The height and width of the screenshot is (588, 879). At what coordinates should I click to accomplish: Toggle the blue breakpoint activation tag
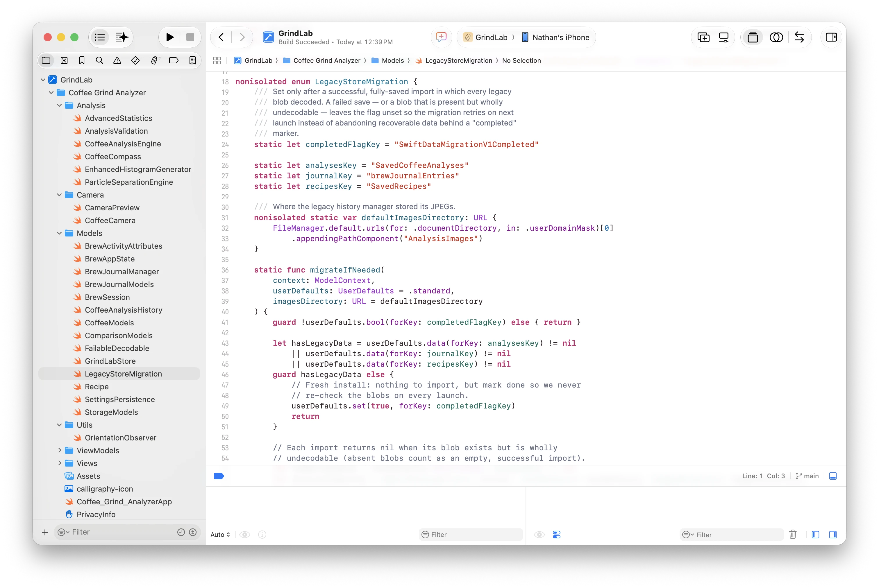[219, 476]
